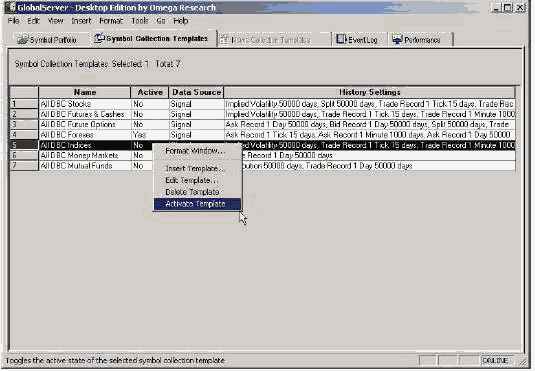
Task: Click the History Settings column header
Action: (369, 92)
